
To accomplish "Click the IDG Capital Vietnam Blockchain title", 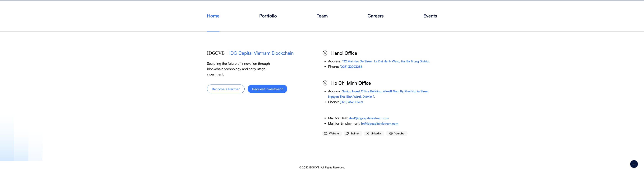I will [x=261, y=53].
